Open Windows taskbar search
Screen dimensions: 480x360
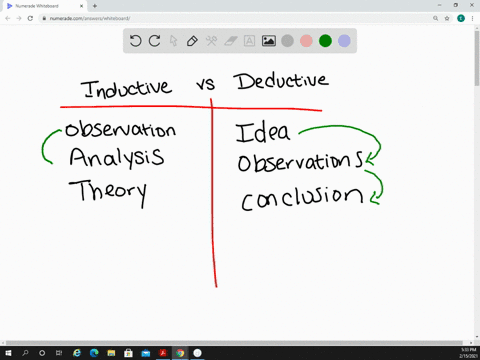[x=25, y=353]
